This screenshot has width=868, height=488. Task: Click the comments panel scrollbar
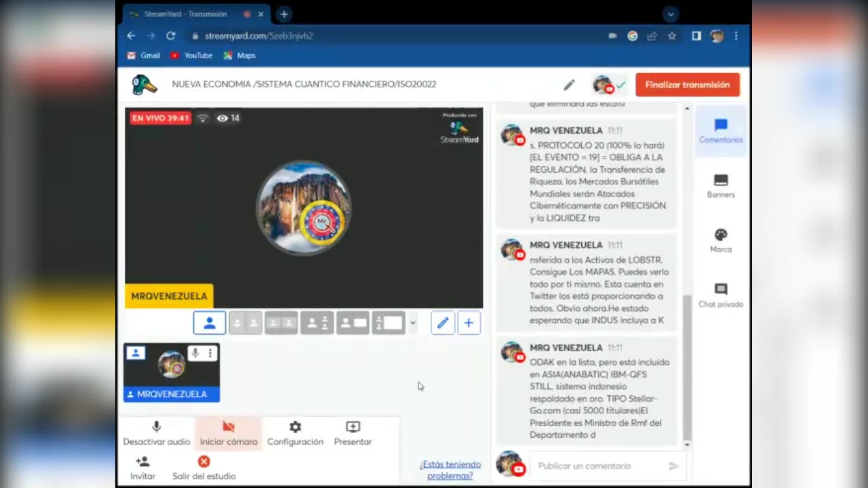[687, 367]
